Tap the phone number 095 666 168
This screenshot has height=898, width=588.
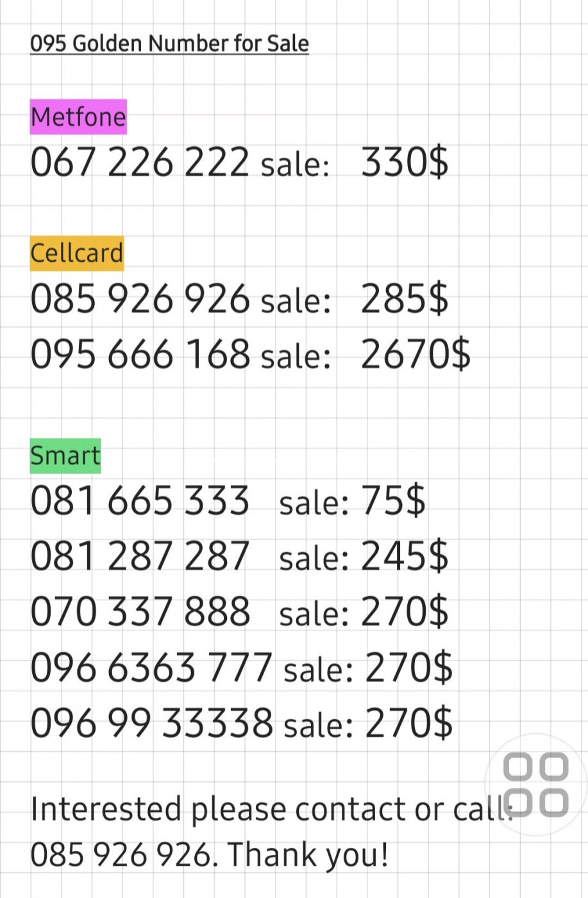point(139,354)
